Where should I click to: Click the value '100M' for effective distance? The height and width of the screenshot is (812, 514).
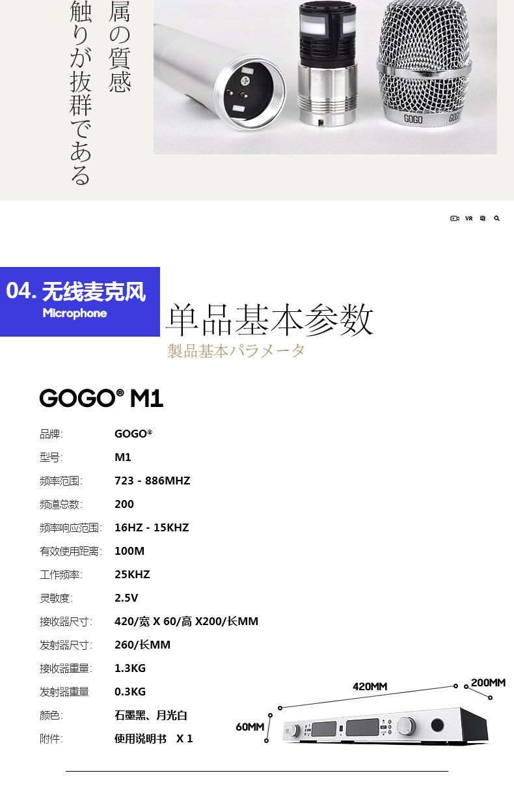pos(129,551)
